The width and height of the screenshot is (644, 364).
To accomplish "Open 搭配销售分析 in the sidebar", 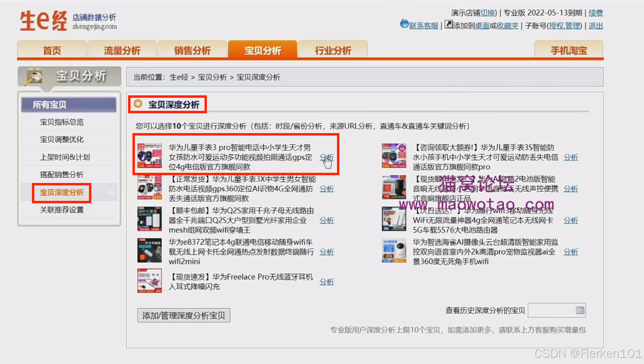I will pos(62,175).
